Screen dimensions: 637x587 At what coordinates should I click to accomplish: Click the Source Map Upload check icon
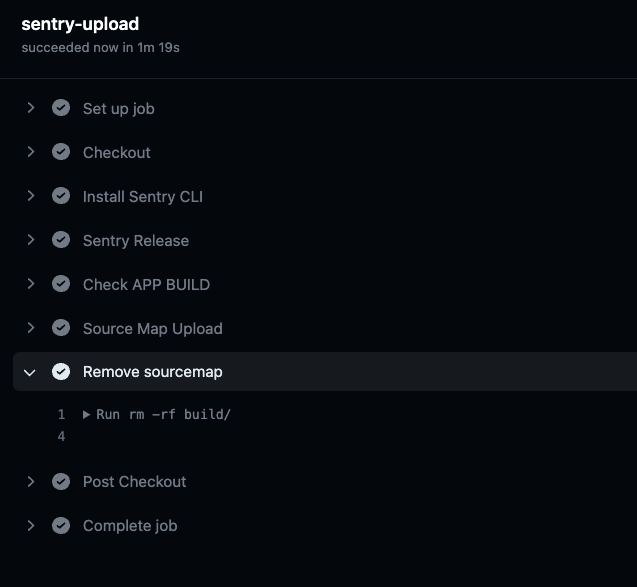click(x=61, y=328)
